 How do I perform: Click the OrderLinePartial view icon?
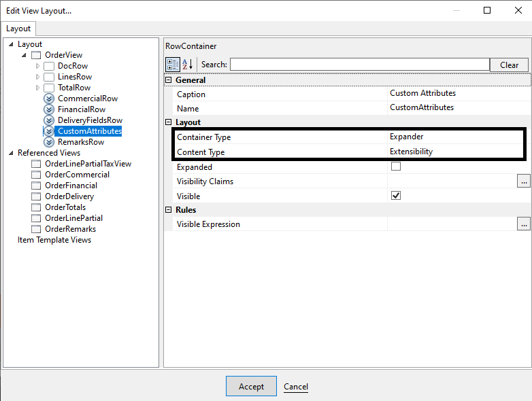tap(36, 218)
